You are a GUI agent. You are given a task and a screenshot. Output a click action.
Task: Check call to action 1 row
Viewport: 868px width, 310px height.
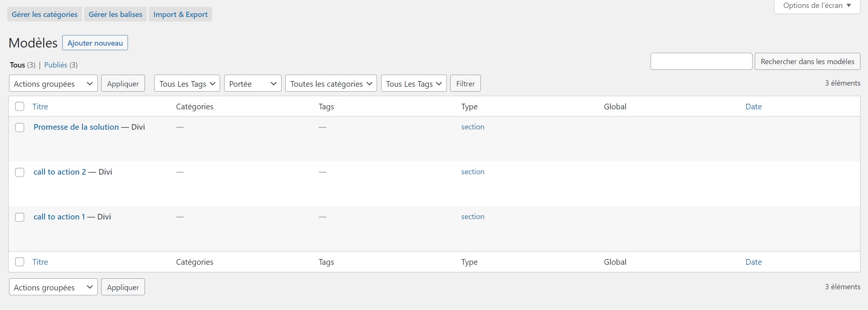pyautogui.click(x=20, y=217)
